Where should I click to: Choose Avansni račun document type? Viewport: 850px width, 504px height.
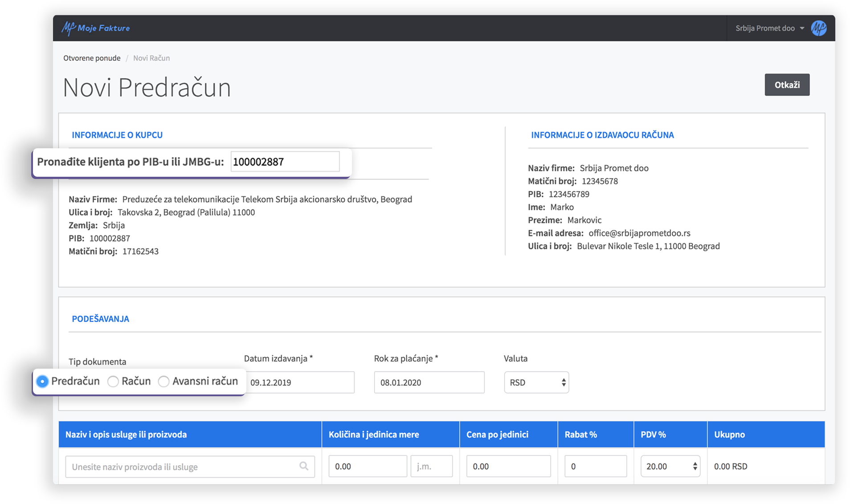(164, 382)
